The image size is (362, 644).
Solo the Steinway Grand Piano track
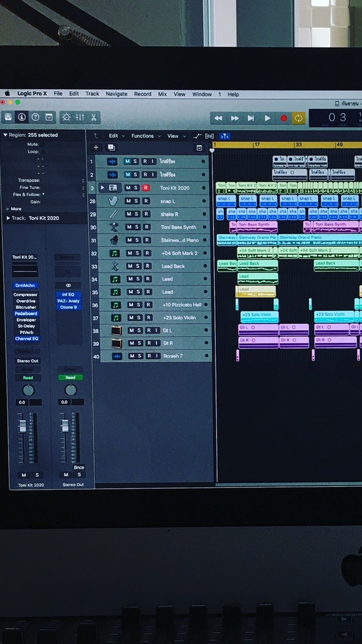pos(138,240)
